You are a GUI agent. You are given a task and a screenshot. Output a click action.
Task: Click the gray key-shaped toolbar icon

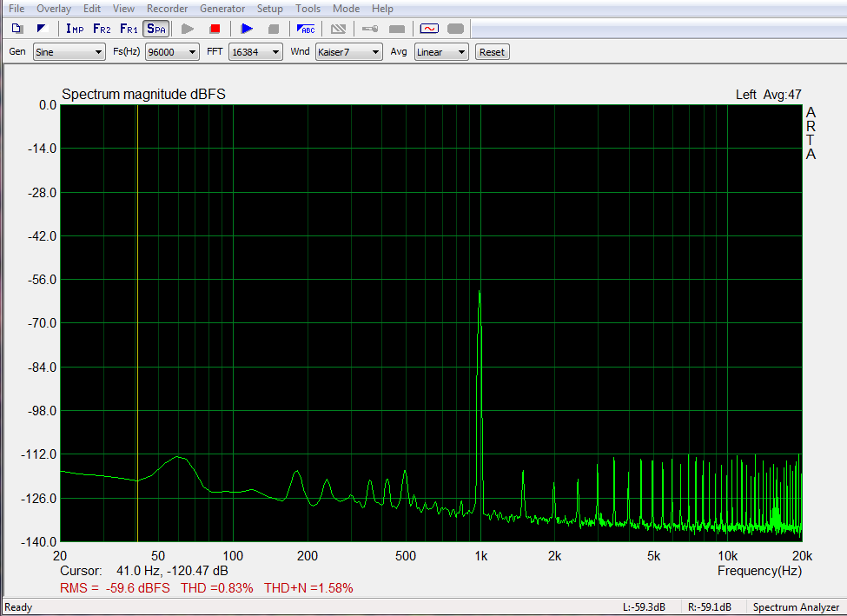tap(370, 29)
